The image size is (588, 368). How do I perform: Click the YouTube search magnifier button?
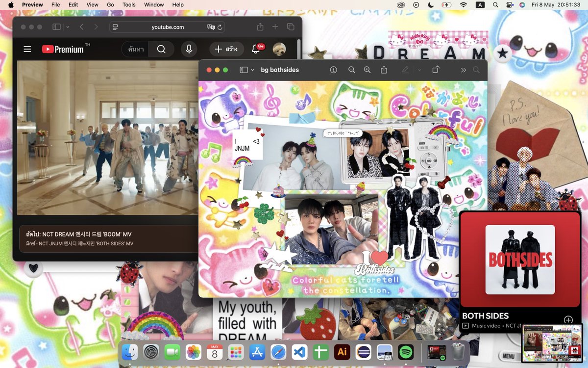click(161, 49)
